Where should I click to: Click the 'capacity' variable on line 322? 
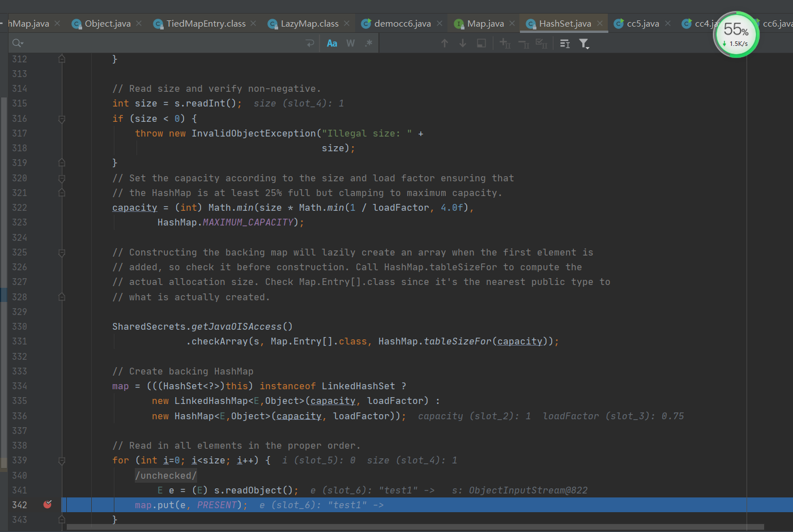tap(135, 207)
